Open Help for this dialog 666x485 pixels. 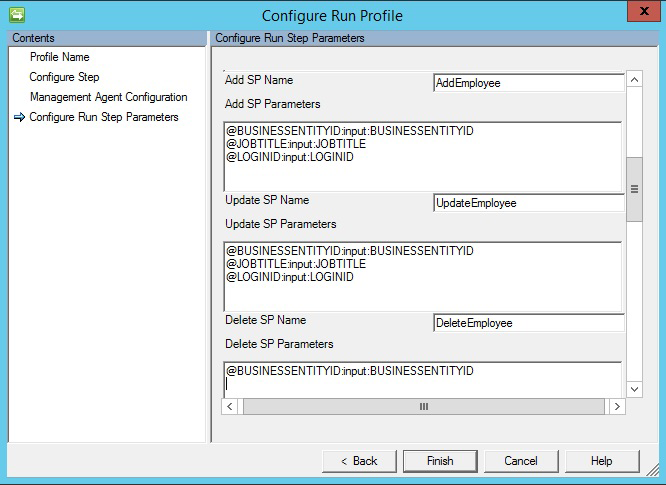point(601,461)
